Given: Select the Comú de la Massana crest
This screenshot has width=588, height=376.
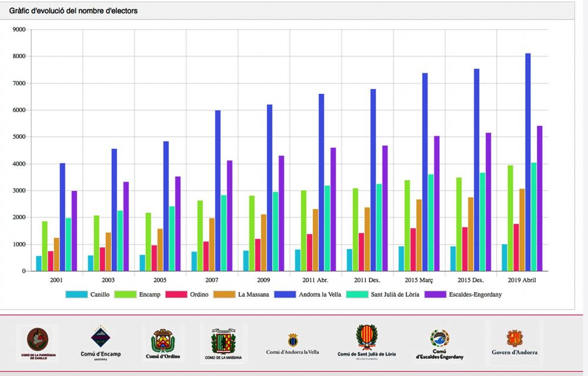Looking at the screenshot, I should (223, 343).
